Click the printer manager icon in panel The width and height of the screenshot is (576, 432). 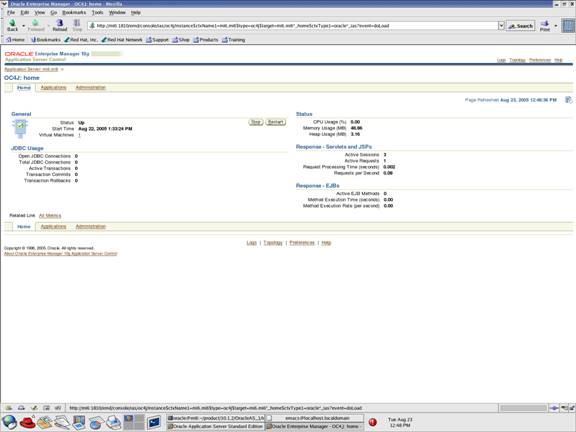click(113, 422)
